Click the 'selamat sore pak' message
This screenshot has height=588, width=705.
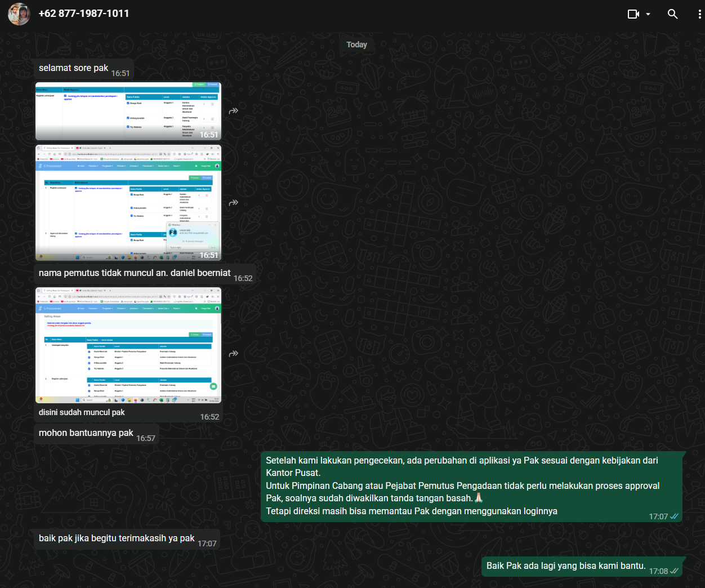(x=73, y=68)
